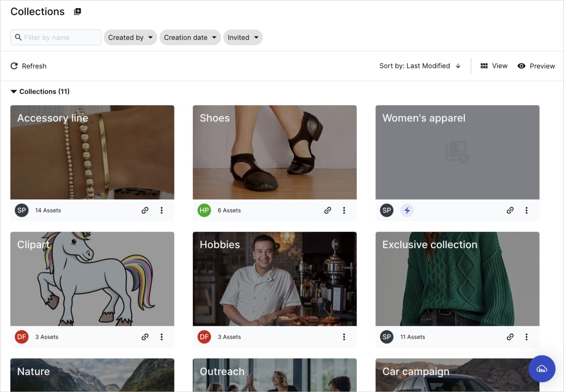Click the View button label
This screenshot has width=564, height=392.
tap(500, 66)
